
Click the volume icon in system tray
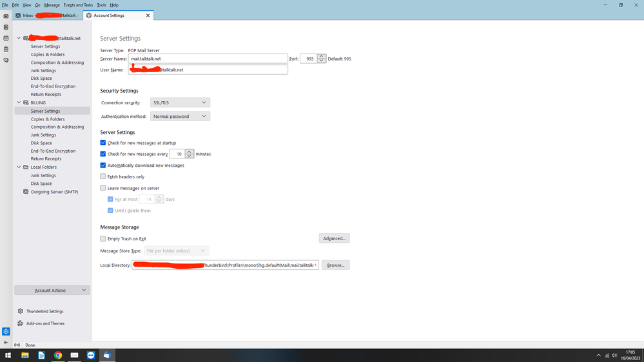pyautogui.click(x=614, y=356)
